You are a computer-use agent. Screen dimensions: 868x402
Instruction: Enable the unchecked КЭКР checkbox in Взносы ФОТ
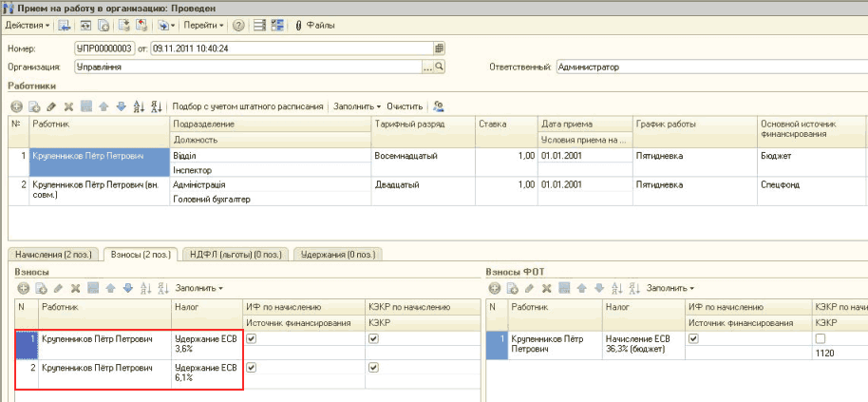pos(820,338)
